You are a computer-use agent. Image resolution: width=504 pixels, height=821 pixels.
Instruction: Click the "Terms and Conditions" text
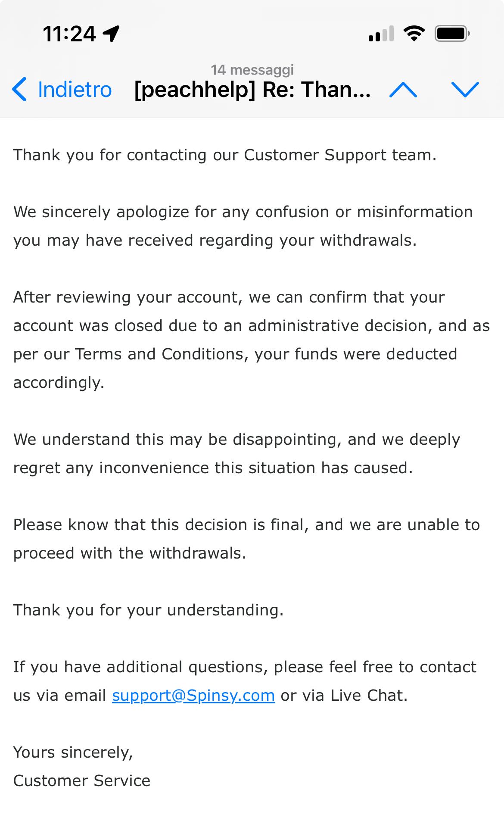(x=161, y=354)
